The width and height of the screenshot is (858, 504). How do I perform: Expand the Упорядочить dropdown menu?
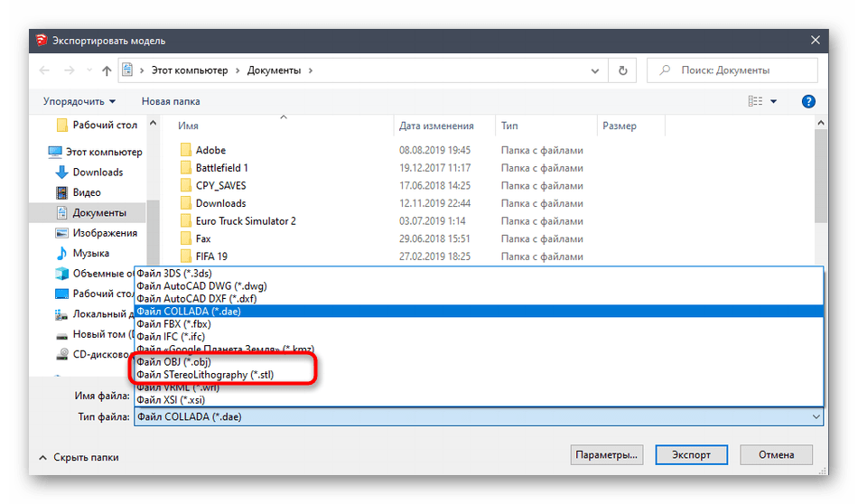point(79,101)
